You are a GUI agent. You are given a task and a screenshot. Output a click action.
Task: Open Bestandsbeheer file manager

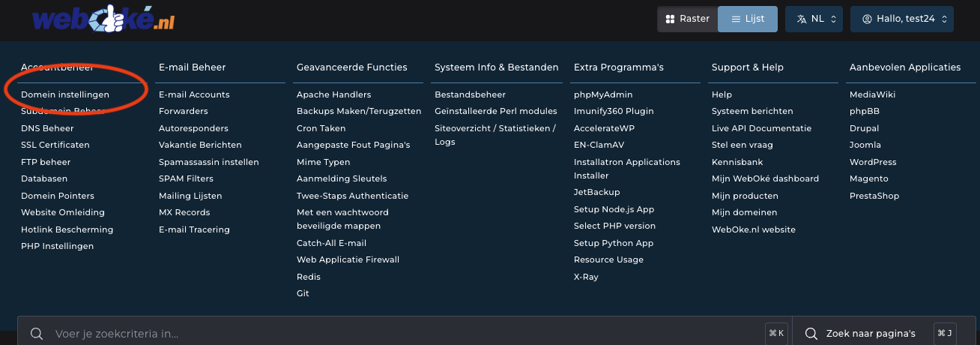(x=470, y=94)
